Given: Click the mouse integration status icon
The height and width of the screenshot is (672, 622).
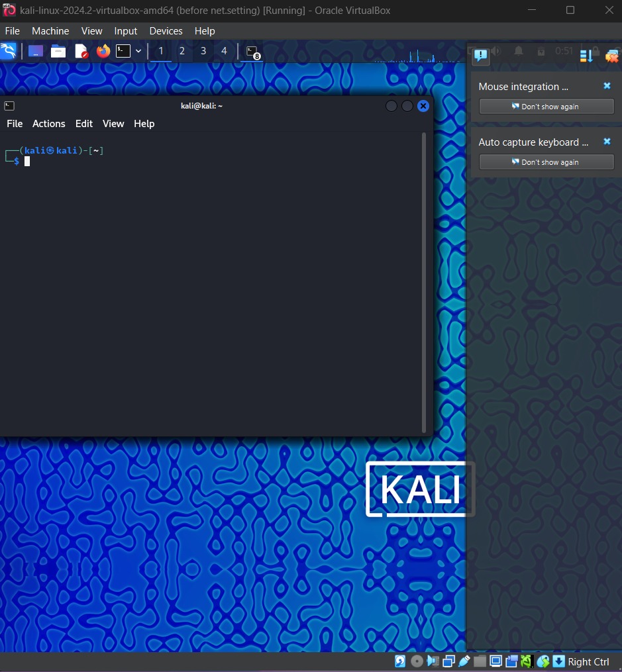Looking at the screenshot, I should click(x=543, y=661).
